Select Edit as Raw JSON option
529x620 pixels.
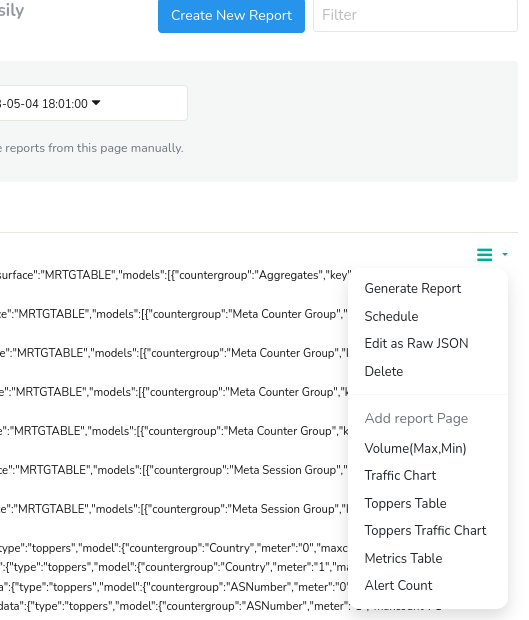[x=416, y=343]
